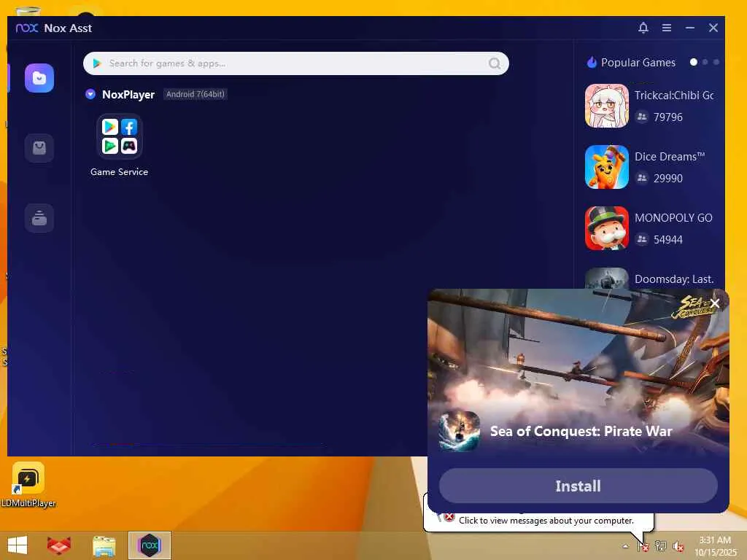Screen dimensions: 747x560
Task: Click the Trickcal:Chibi Go title text
Action: (x=674, y=96)
